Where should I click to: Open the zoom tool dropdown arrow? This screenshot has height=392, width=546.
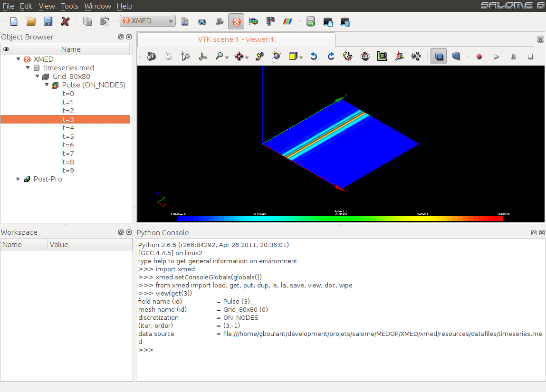(227, 57)
